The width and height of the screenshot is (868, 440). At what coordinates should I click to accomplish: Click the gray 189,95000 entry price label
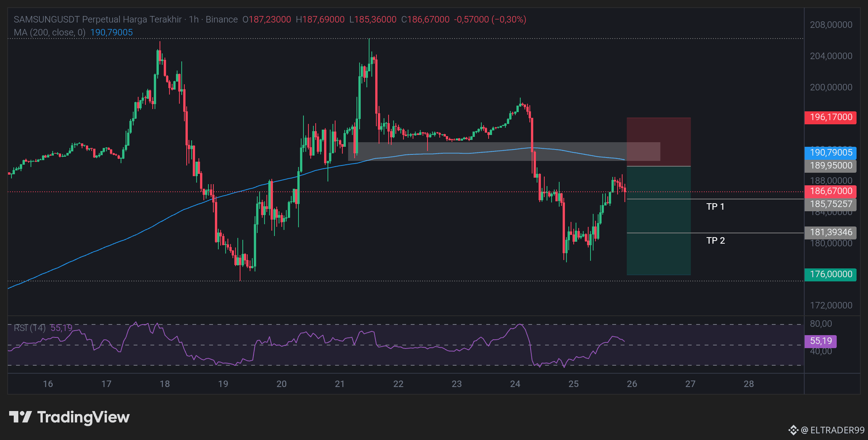coord(830,166)
